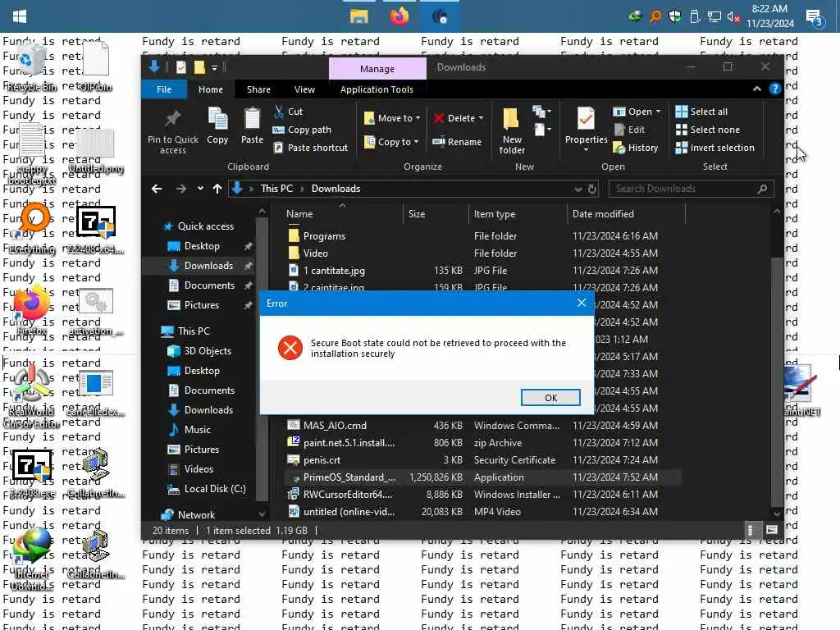The height and width of the screenshot is (630, 840).
Task: Click the muted volume tray icon
Action: 733,16
